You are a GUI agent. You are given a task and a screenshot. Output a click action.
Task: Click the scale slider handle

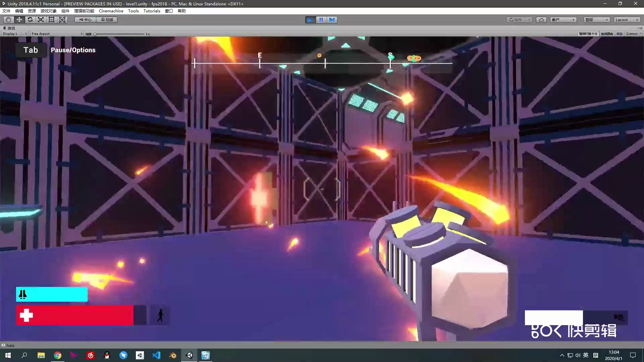(95, 34)
